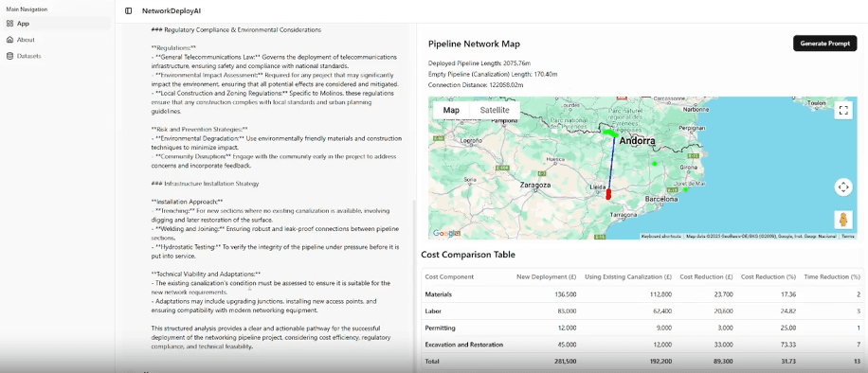Select the Street View pegman

pos(843,220)
